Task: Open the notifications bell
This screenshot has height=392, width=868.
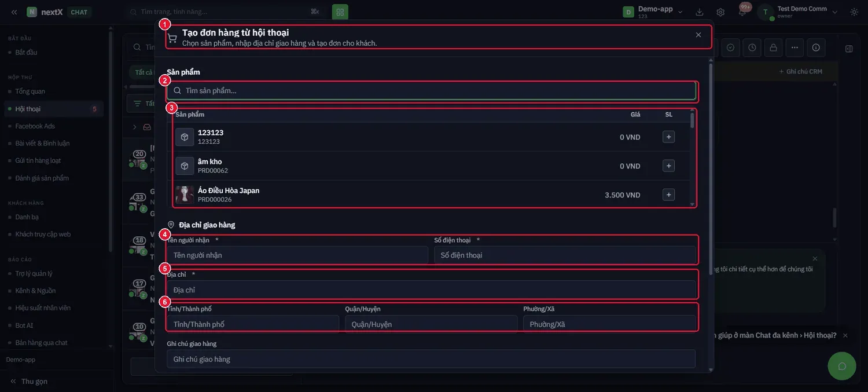Action: pyautogui.click(x=742, y=12)
